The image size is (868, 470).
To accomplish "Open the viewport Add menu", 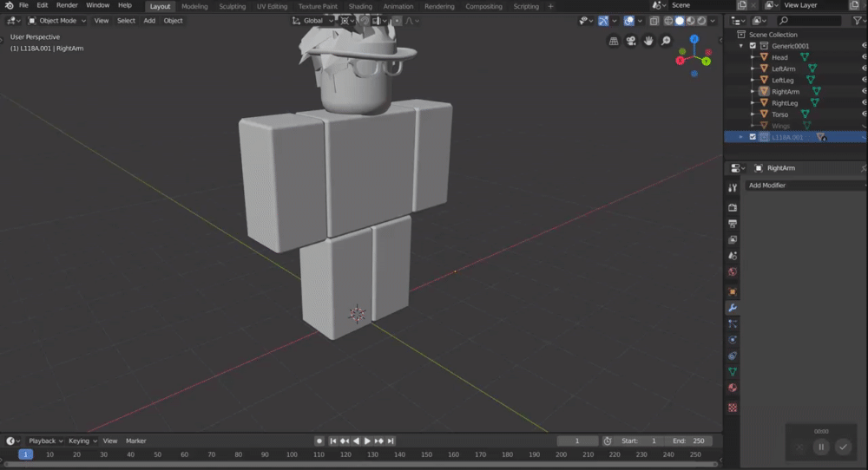I will (x=149, y=21).
